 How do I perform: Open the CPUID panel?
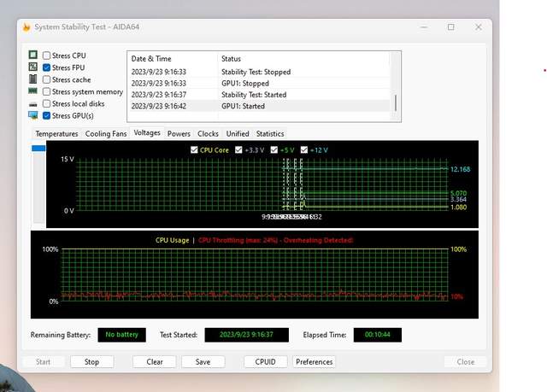[x=266, y=362]
